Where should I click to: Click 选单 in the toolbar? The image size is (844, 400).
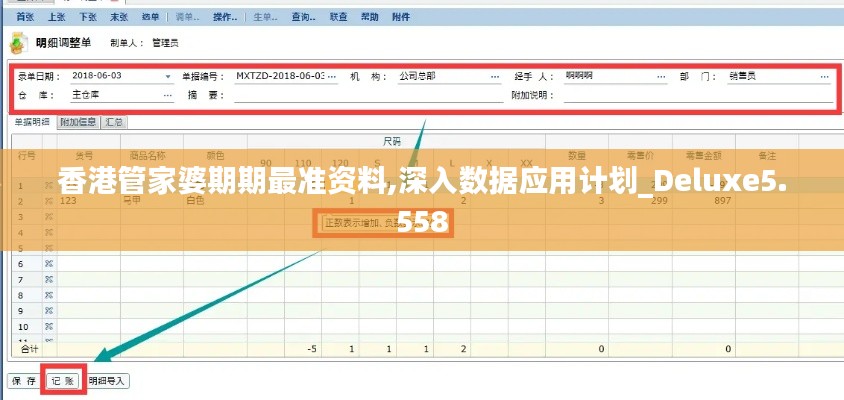click(x=150, y=17)
